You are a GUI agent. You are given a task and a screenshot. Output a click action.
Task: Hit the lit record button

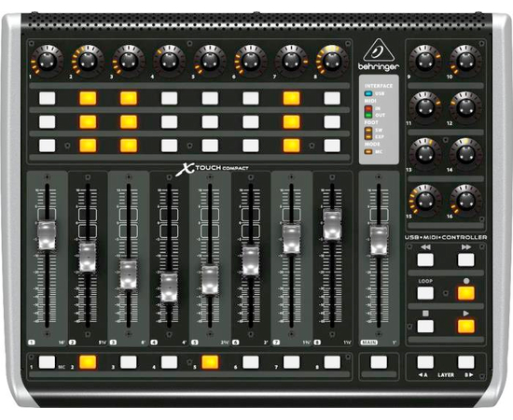point(465,293)
